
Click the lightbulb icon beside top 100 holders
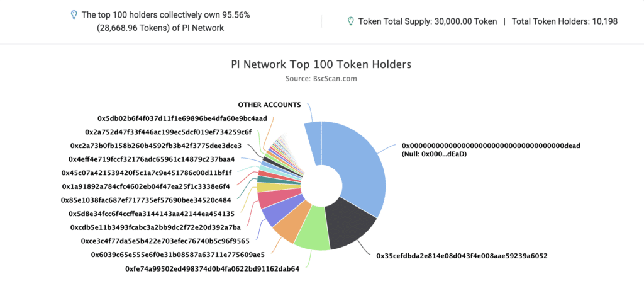click(x=74, y=15)
